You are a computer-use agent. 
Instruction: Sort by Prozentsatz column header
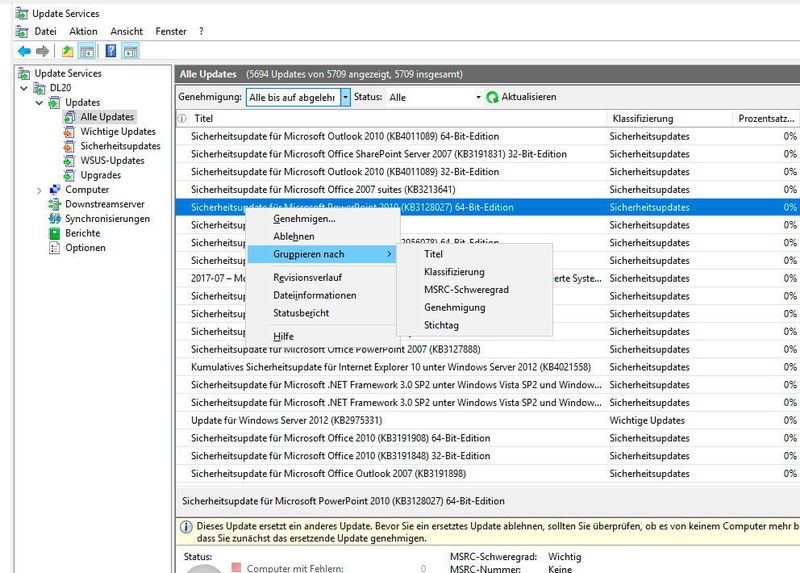pos(766,118)
